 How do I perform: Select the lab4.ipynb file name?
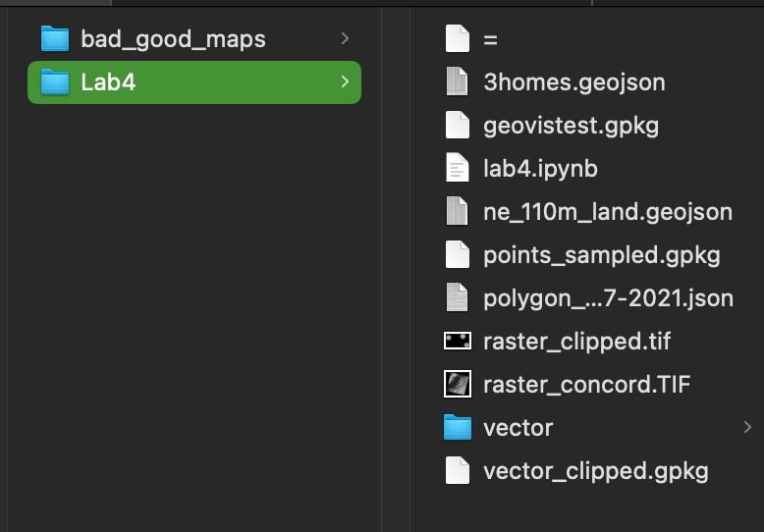[x=540, y=169]
